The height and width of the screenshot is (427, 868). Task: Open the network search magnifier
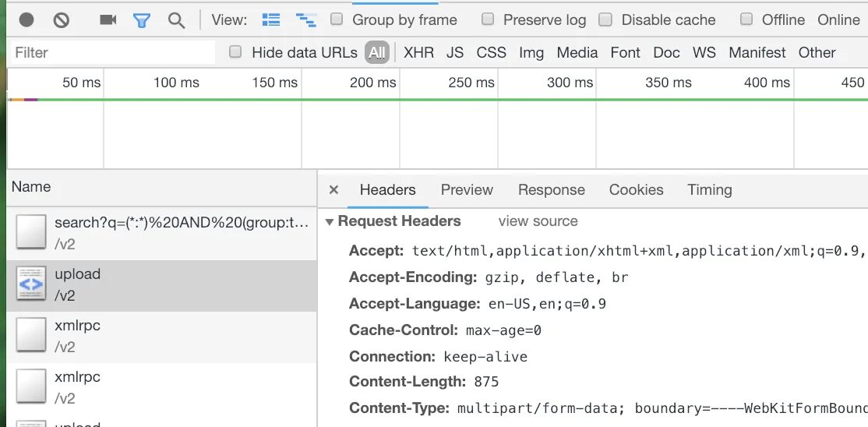177,20
